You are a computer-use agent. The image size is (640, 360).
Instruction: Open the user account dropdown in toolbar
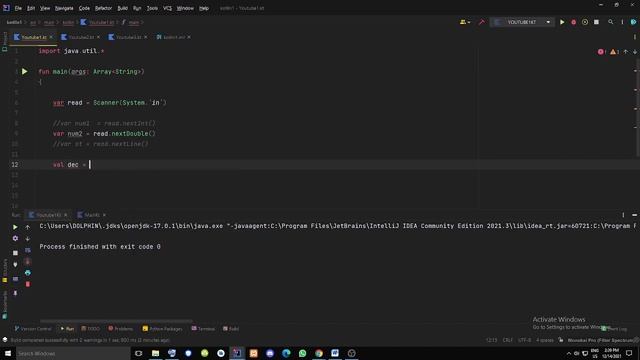(x=465, y=22)
